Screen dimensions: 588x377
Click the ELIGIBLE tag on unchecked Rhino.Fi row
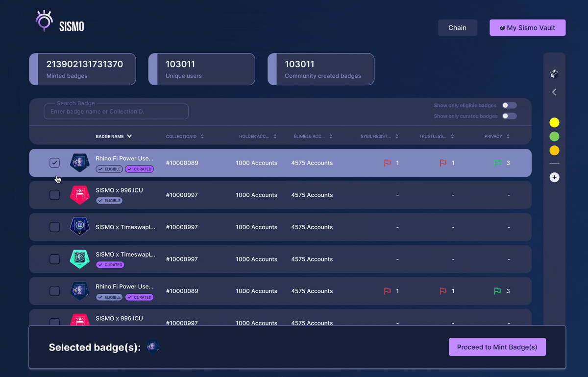[109, 297]
